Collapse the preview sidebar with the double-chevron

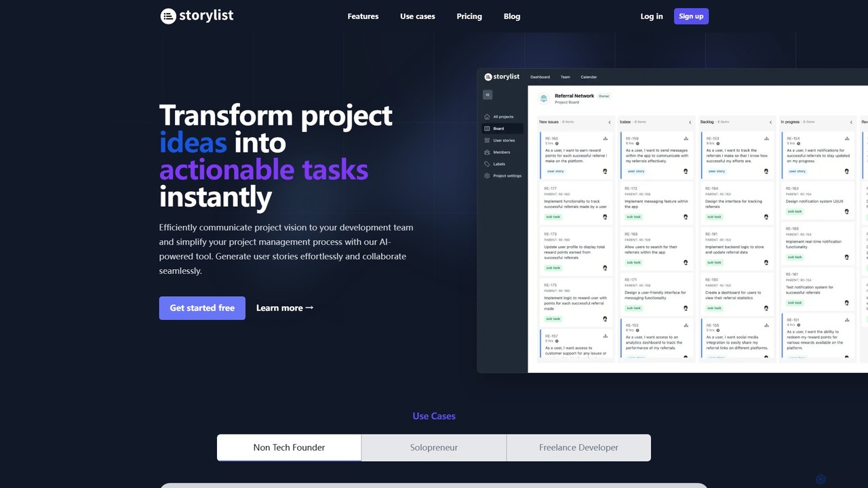pyautogui.click(x=488, y=95)
